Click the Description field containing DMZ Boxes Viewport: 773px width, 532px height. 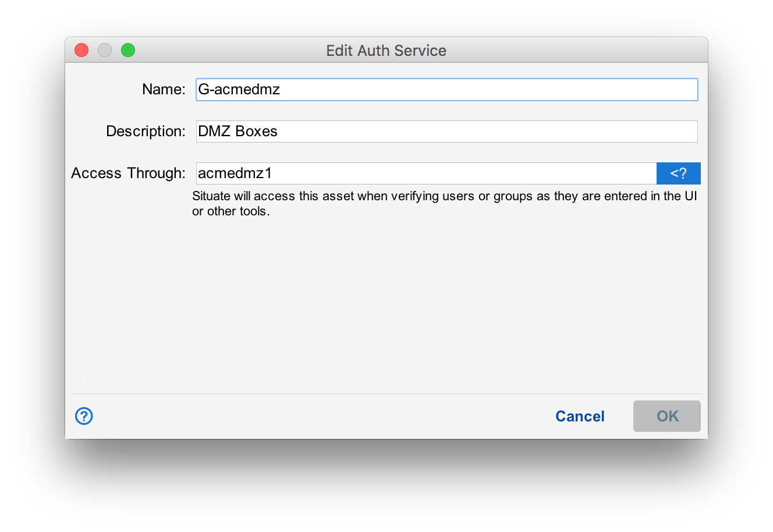pos(446,131)
